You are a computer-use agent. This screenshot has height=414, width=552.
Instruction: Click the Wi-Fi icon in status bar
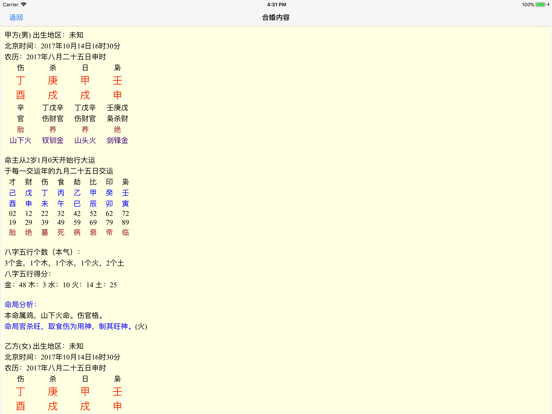[x=24, y=4]
